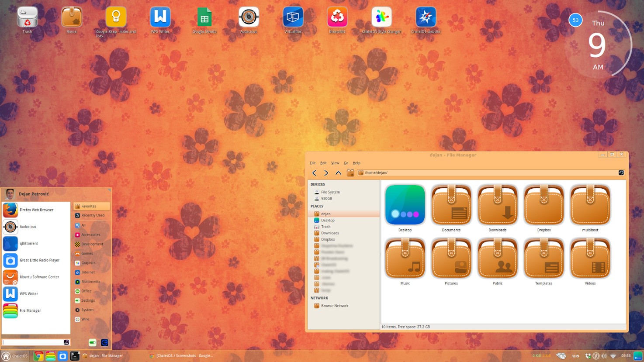Select the All applications filter
Viewport: 644px width, 362px height.
click(x=83, y=225)
